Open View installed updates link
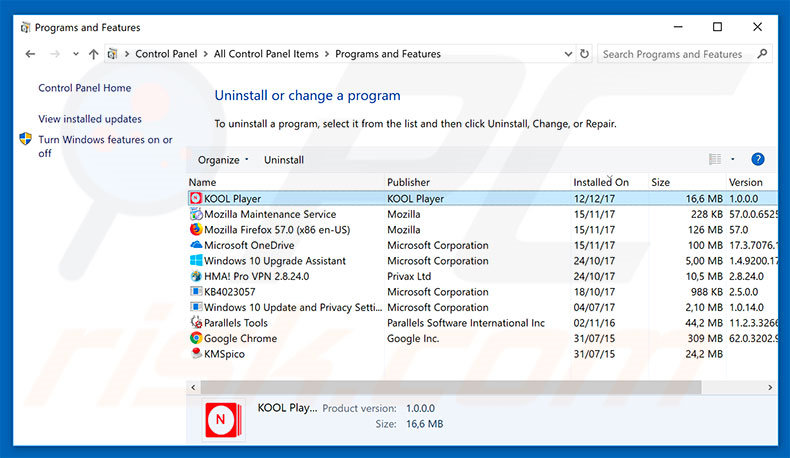790x458 pixels. [90, 119]
